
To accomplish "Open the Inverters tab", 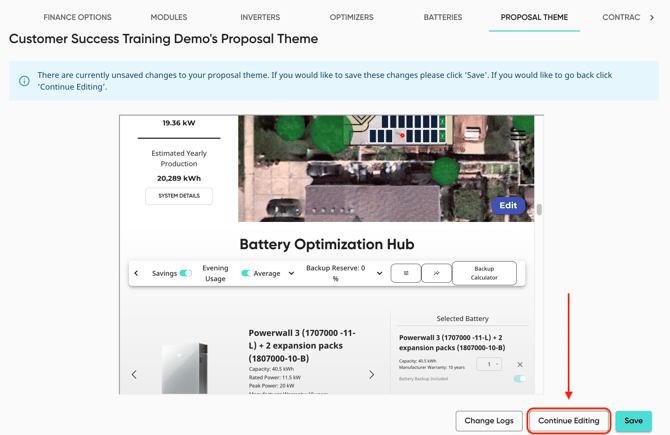I will pyautogui.click(x=260, y=17).
